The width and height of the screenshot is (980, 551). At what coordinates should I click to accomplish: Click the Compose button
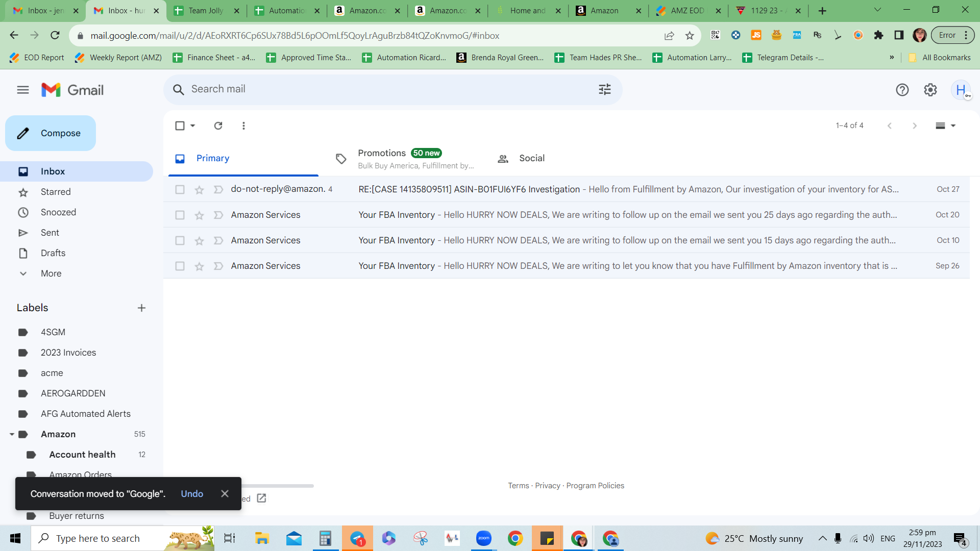click(51, 133)
